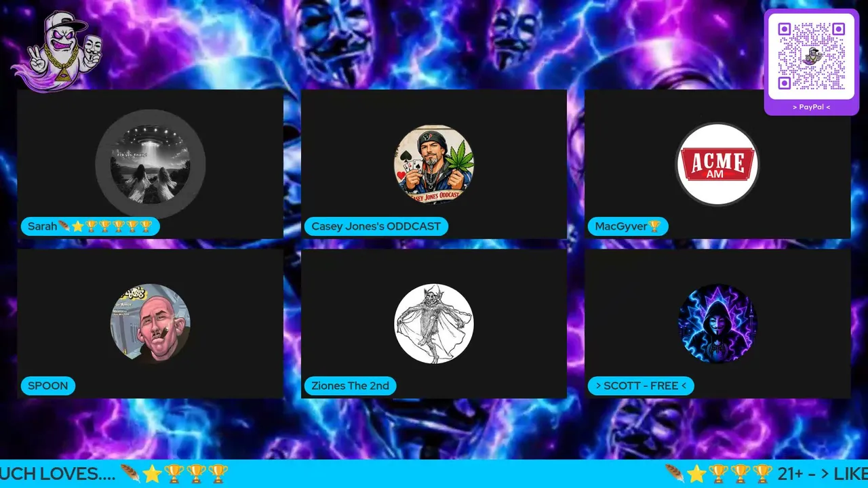This screenshot has height=488, width=868.
Task: Select the 'Casey Jones's ODDCAST' name tag
Action: (376, 226)
